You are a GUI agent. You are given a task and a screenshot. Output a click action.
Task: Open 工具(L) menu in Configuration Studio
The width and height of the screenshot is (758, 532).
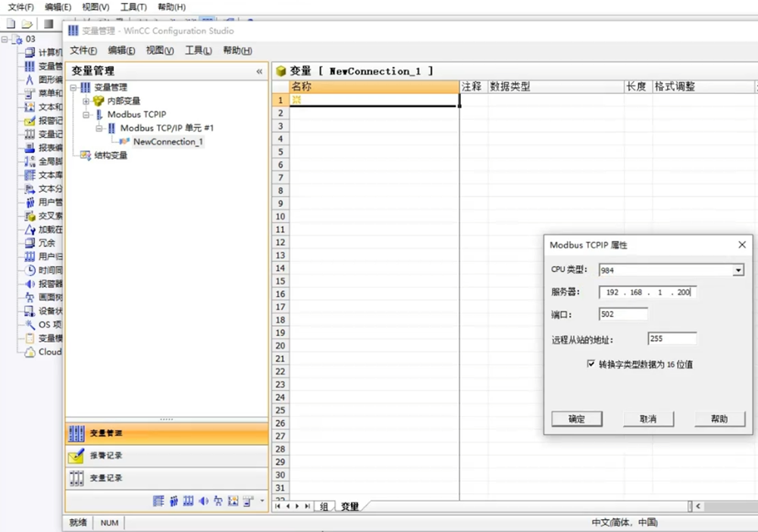[x=198, y=51]
